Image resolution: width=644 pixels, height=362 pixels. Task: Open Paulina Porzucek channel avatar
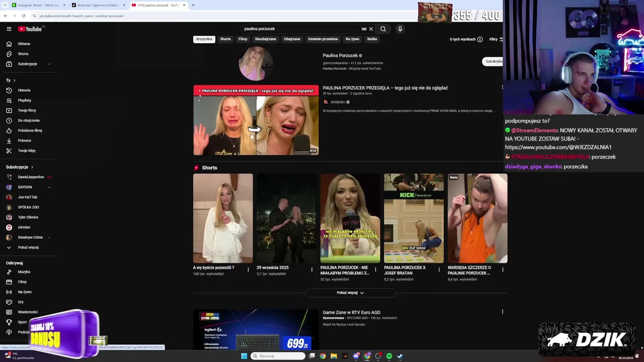(x=256, y=64)
